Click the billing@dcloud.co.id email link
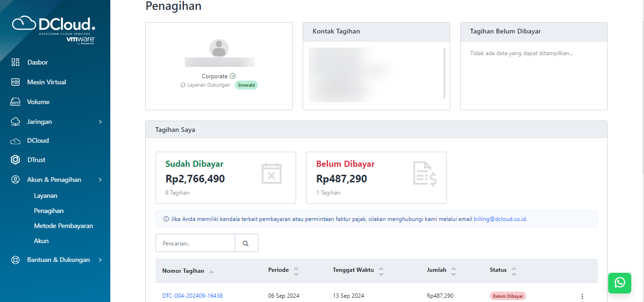 500,219
